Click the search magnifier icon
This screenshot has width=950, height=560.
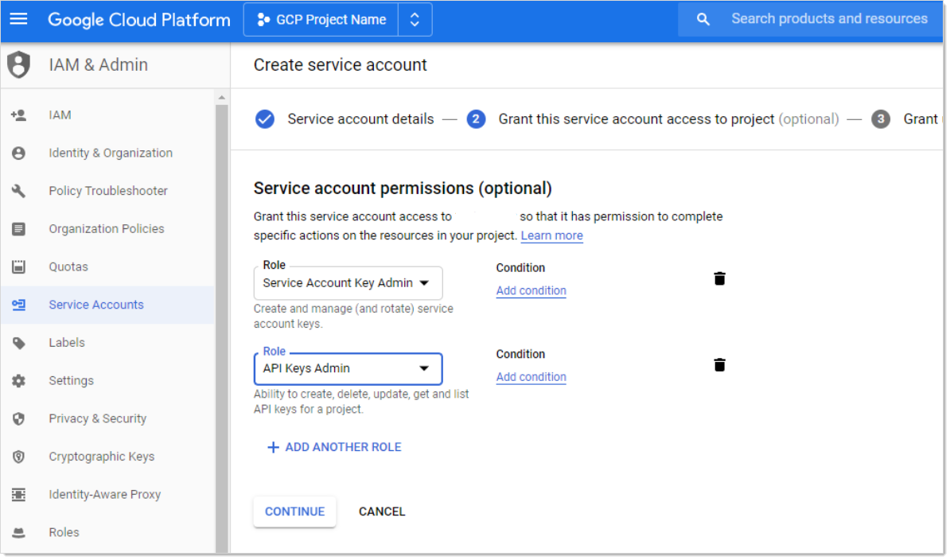click(x=703, y=19)
